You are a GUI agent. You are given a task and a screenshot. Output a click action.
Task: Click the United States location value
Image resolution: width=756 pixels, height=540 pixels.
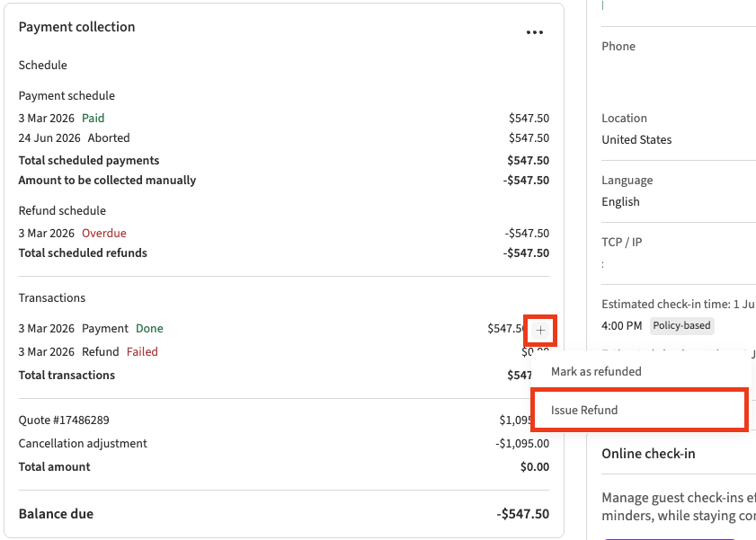pyautogui.click(x=636, y=139)
